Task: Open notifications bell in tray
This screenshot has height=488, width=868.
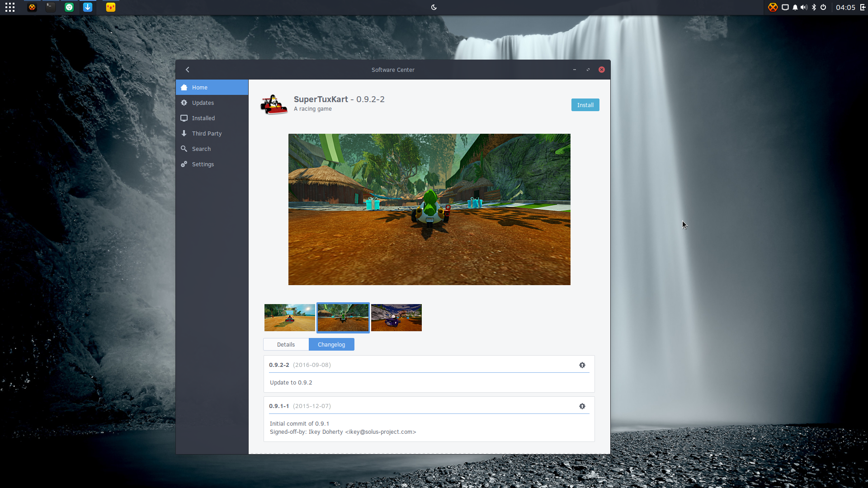Action: 795,7
